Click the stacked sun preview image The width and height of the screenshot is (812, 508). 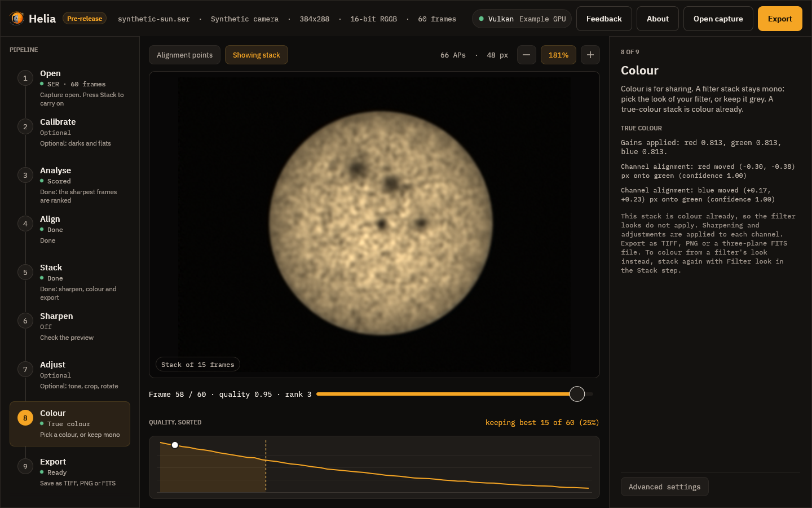pos(374,224)
